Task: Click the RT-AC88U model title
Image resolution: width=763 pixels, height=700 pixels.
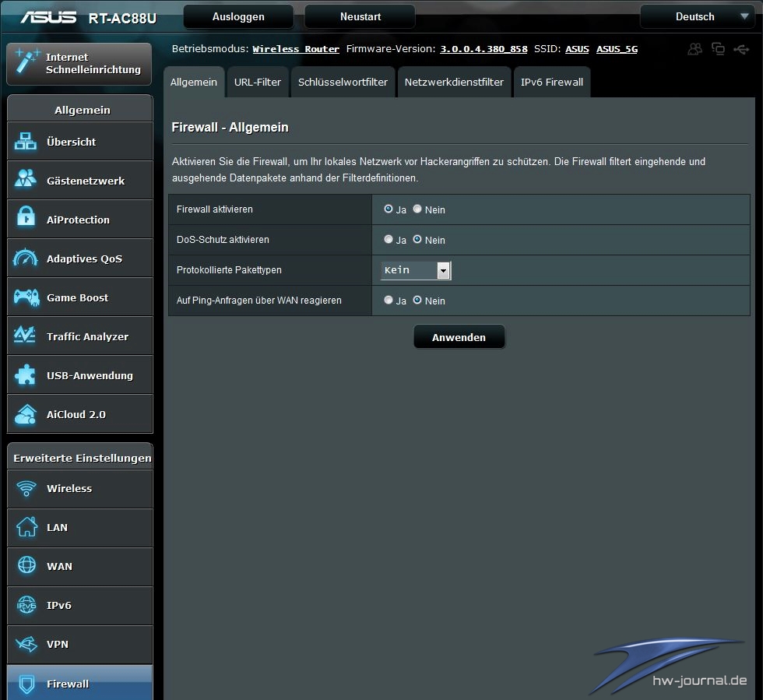Action: pyautogui.click(x=123, y=19)
